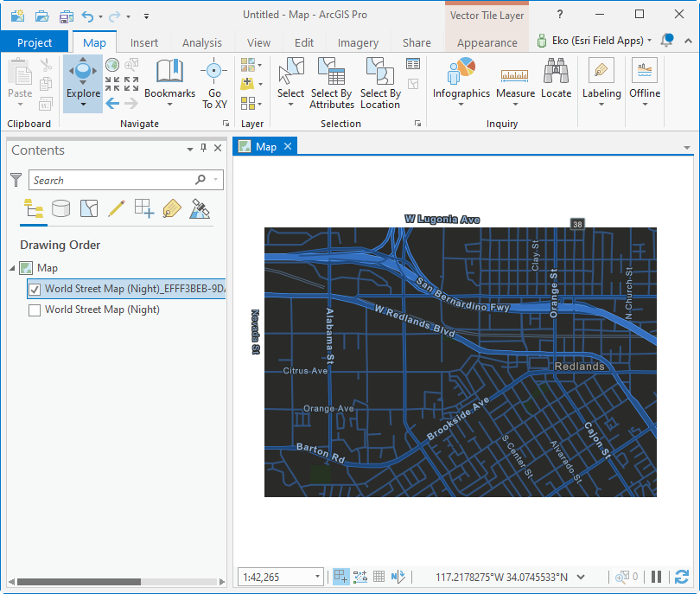The height and width of the screenshot is (594, 700).
Task: Open Select By Location
Action: point(380,83)
